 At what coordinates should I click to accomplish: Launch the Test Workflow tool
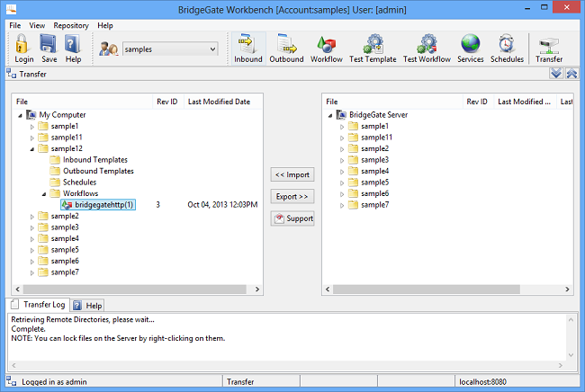(427, 49)
